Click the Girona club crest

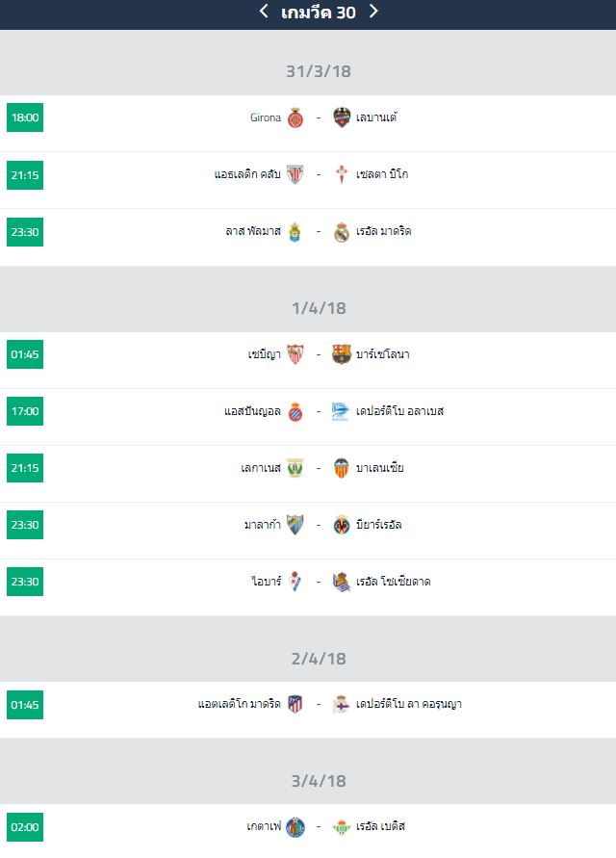[295, 118]
